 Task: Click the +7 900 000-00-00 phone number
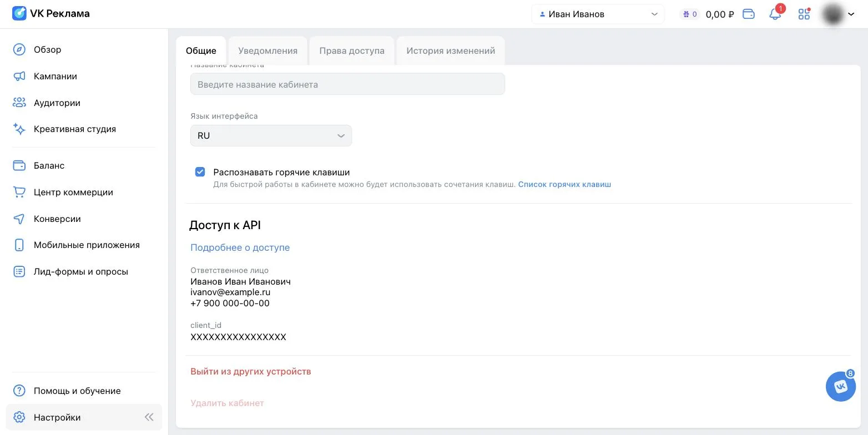230,303
